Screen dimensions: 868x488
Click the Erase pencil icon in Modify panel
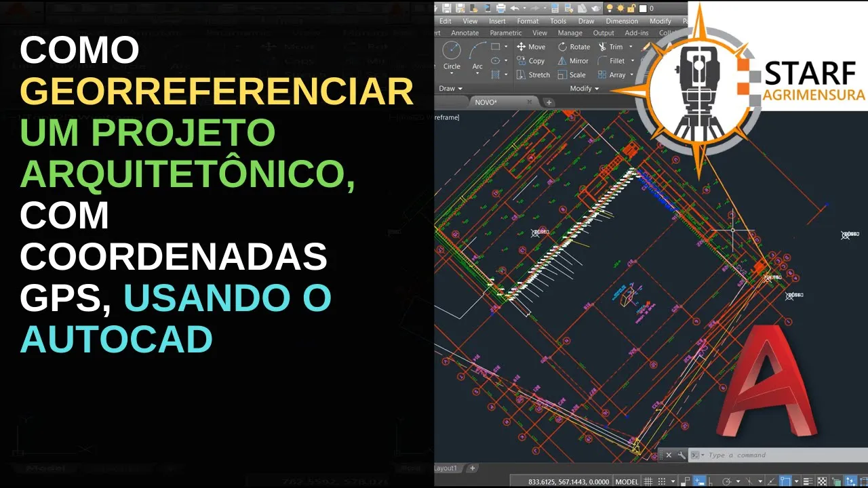pos(646,47)
